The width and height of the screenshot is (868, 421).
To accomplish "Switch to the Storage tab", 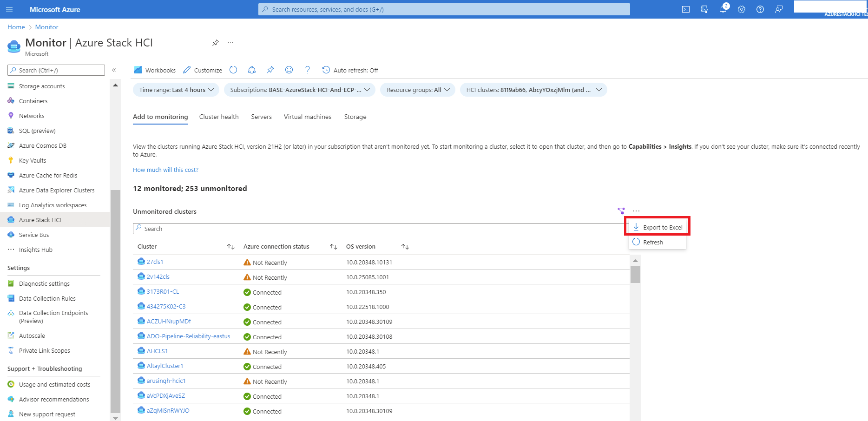I will coord(355,117).
